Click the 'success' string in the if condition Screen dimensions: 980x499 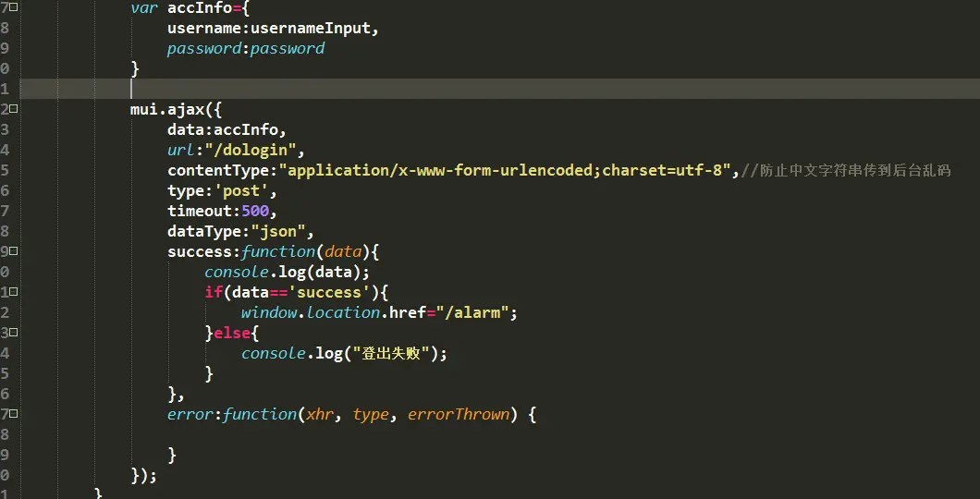329,292
